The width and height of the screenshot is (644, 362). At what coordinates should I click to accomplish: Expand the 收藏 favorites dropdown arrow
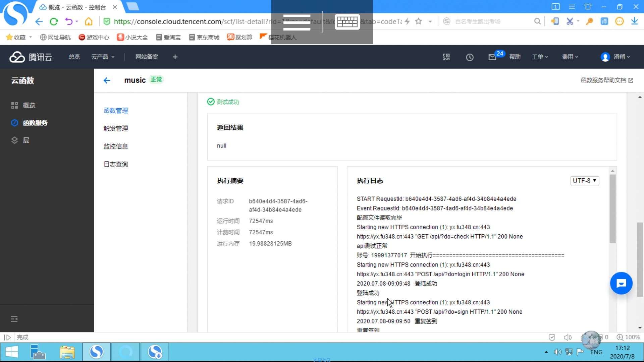click(31, 37)
